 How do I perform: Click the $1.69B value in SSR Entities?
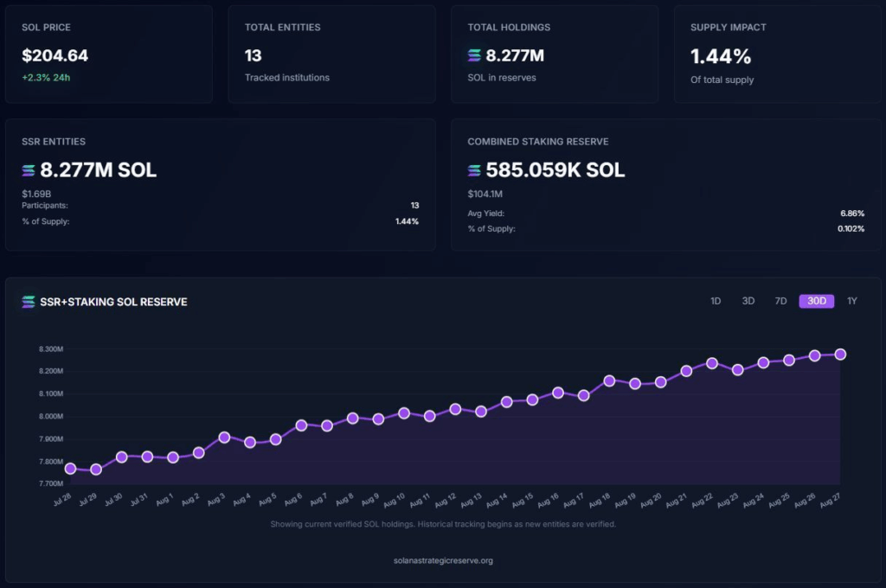pos(36,194)
